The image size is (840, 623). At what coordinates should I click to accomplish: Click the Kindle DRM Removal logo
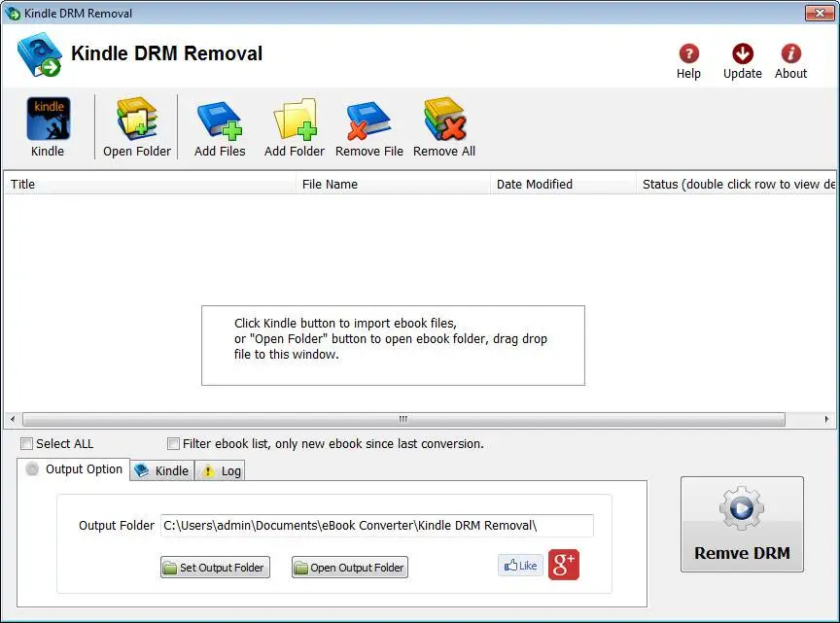pos(39,54)
